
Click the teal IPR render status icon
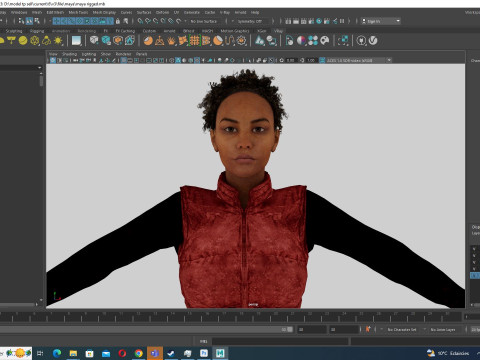click(319, 21)
